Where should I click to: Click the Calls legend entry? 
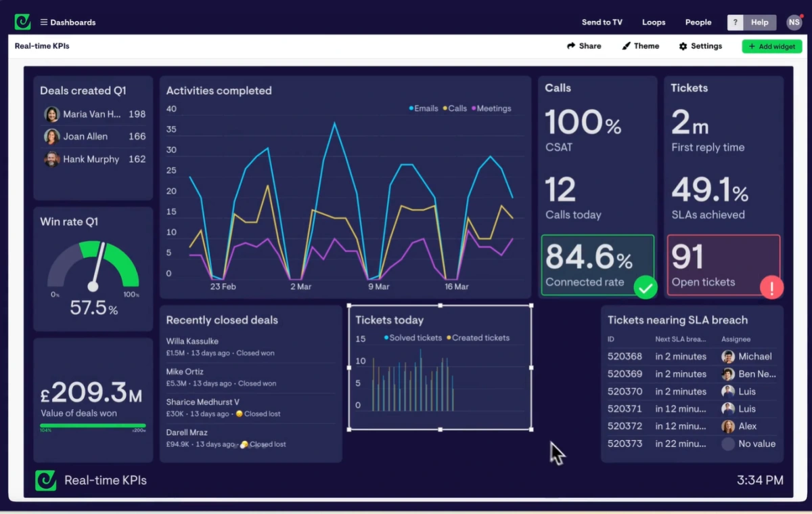click(x=455, y=108)
